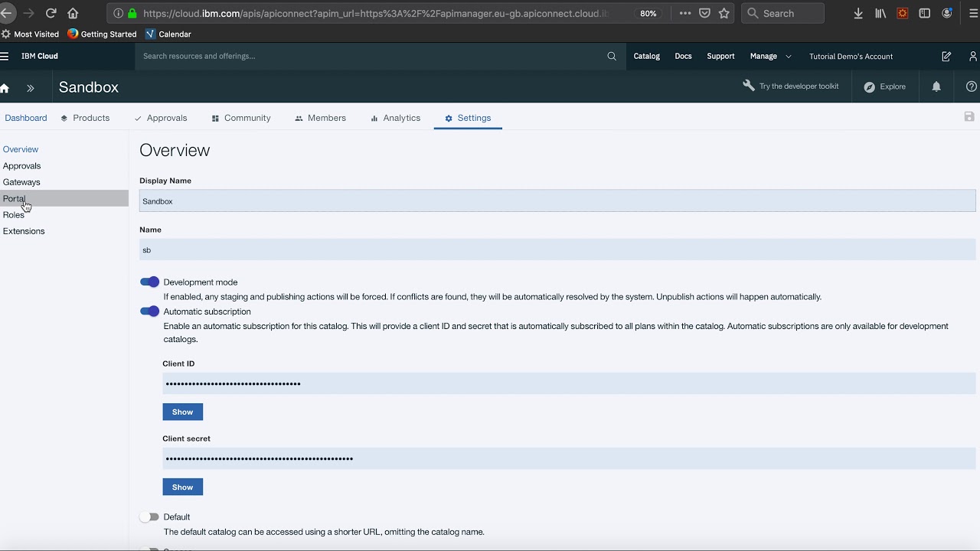Click Try the developer toolkit
The height and width of the screenshot is (551, 980).
(x=791, y=86)
